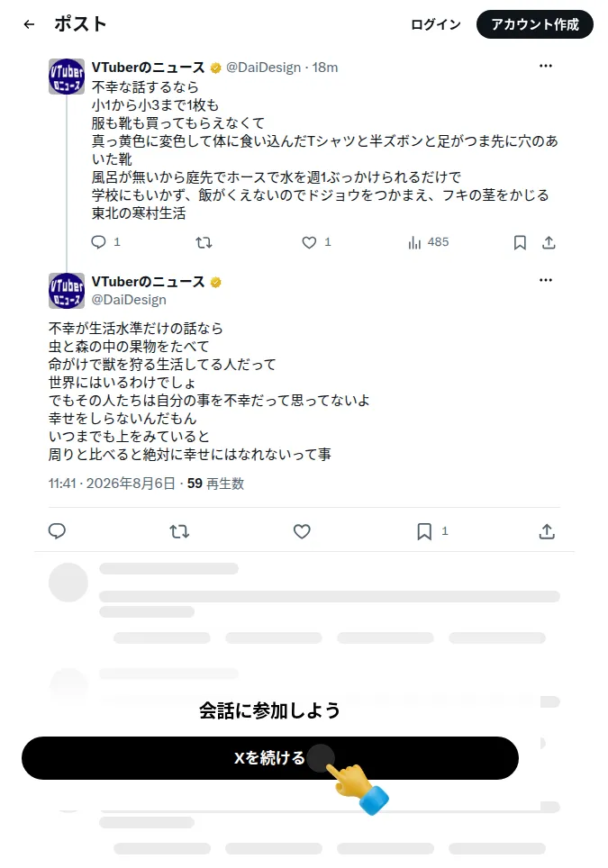Open view analytics showing 485
Viewport: 608px width, 868px height.
point(428,242)
